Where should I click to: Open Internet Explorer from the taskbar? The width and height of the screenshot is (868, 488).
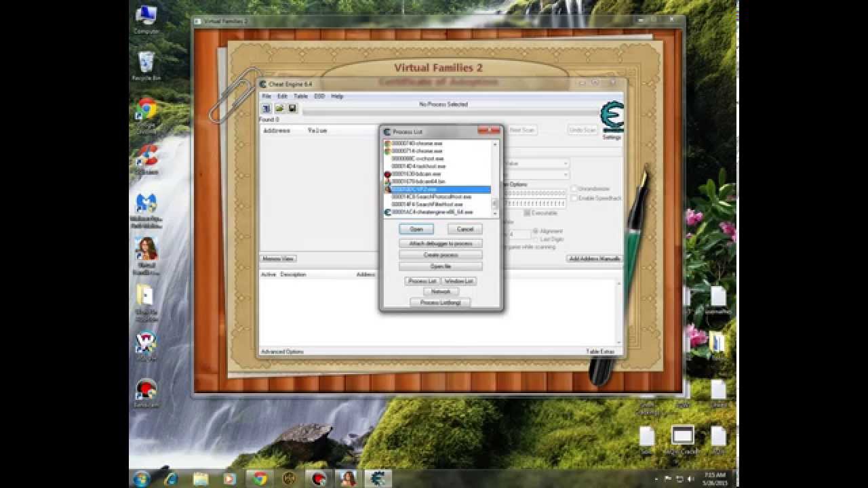(x=172, y=479)
